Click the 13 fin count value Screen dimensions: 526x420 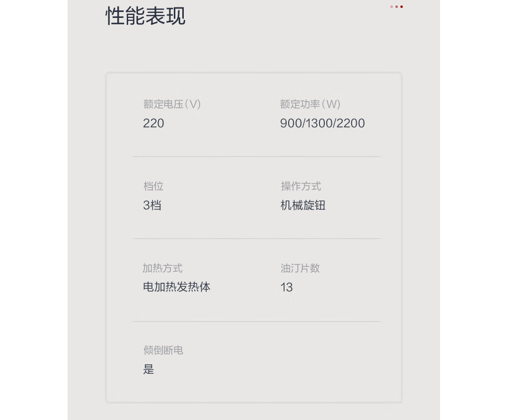287,287
